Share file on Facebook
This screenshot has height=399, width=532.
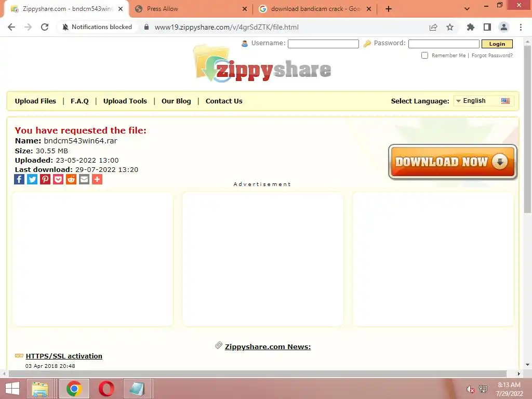tap(19, 179)
